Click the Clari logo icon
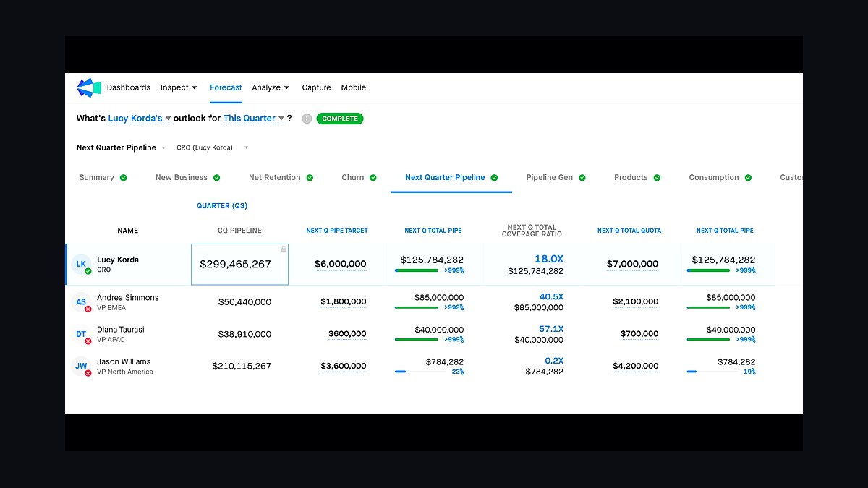This screenshot has height=488, width=868. [89, 87]
